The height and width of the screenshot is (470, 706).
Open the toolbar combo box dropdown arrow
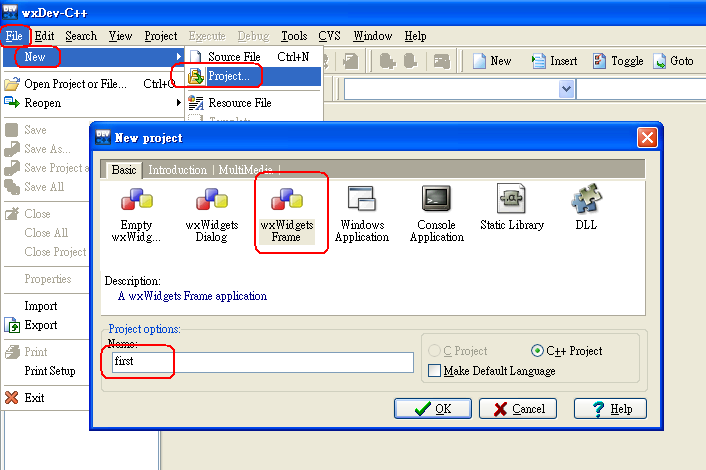click(566, 89)
